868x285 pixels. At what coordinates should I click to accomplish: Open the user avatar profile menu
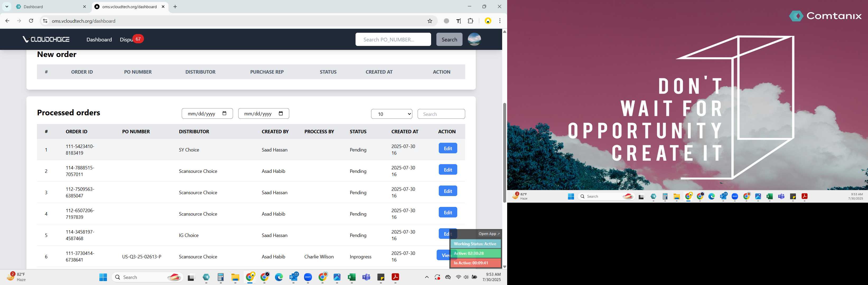tap(474, 39)
